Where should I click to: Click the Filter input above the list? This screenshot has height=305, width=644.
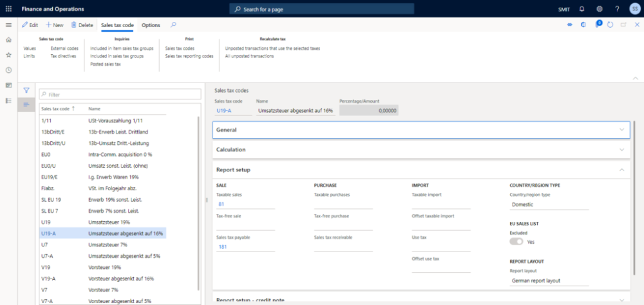click(119, 94)
